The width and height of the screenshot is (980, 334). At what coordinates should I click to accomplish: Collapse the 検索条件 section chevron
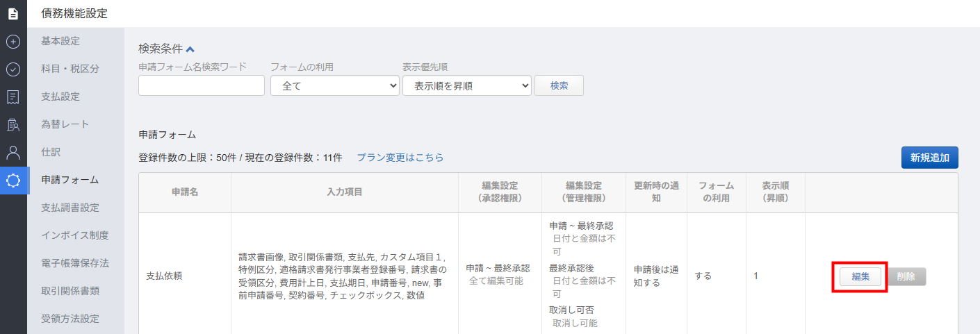click(190, 49)
